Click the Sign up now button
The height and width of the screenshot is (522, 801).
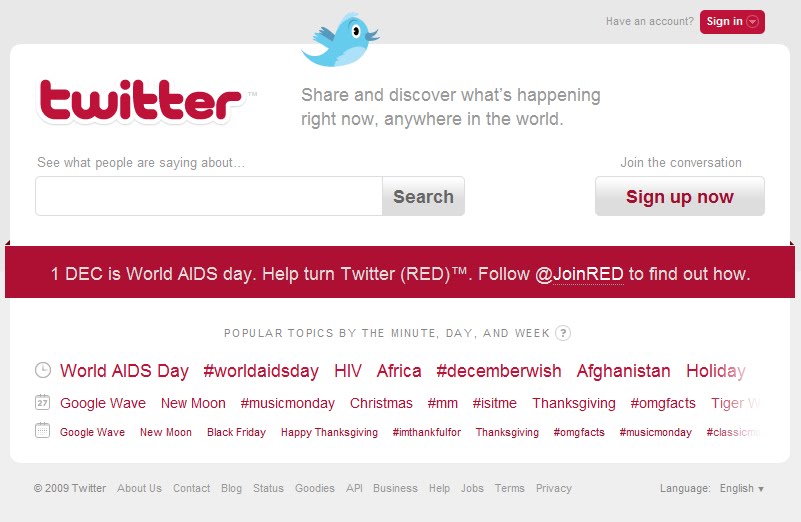pos(680,197)
